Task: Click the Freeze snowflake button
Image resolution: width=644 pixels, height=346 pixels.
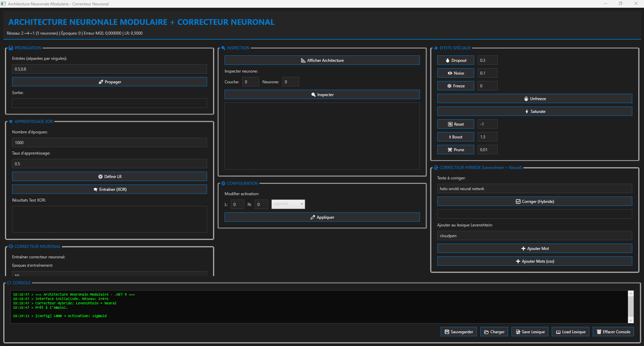Action: point(455,86)
